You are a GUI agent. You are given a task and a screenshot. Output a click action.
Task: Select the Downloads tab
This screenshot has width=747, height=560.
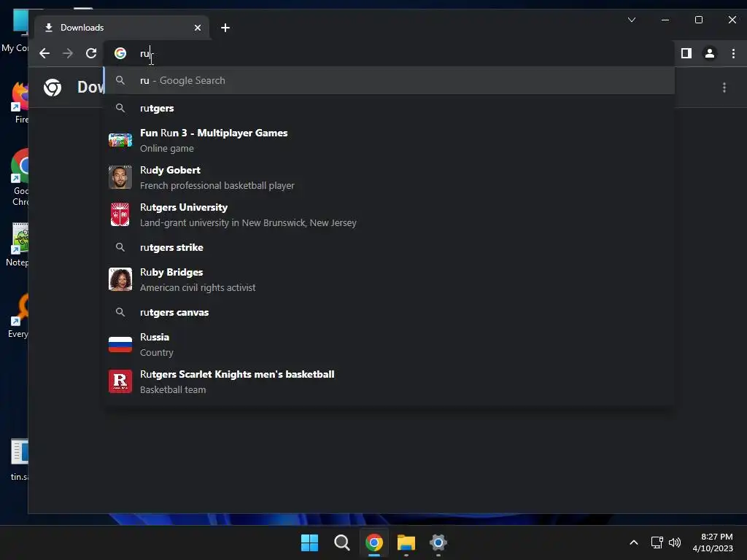click(123, 28)
